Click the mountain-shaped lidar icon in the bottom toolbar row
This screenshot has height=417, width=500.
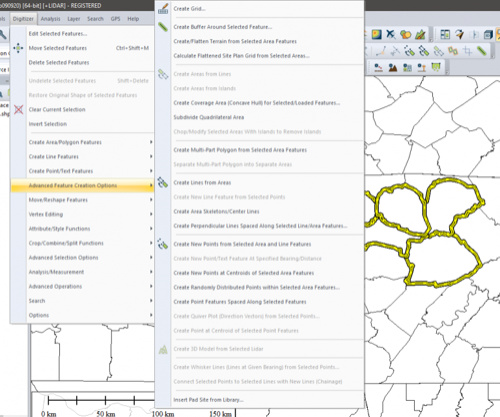pyautogui.click(x=393, y=68)
